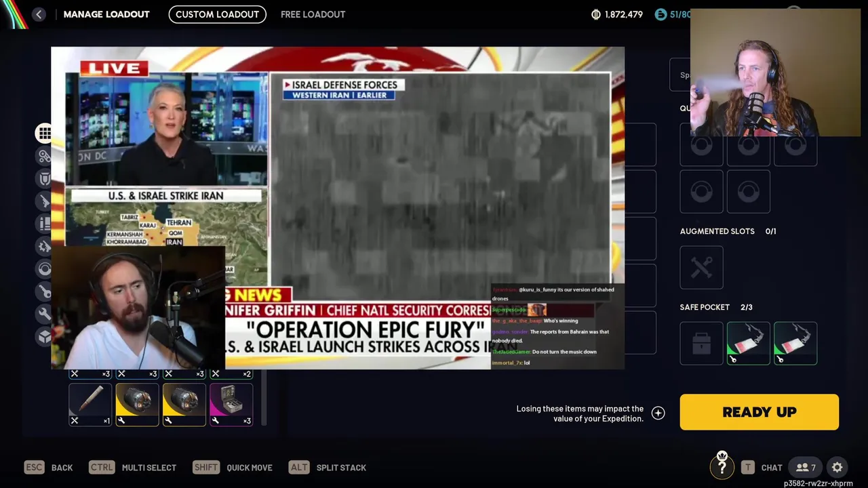
Task: Click the empty augmented slot
Action: pyautogui.click(x=701, y=268)
